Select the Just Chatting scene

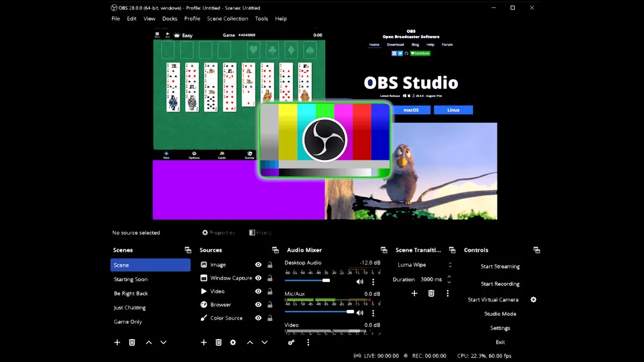pyautogui.click(x=150, y=308)
